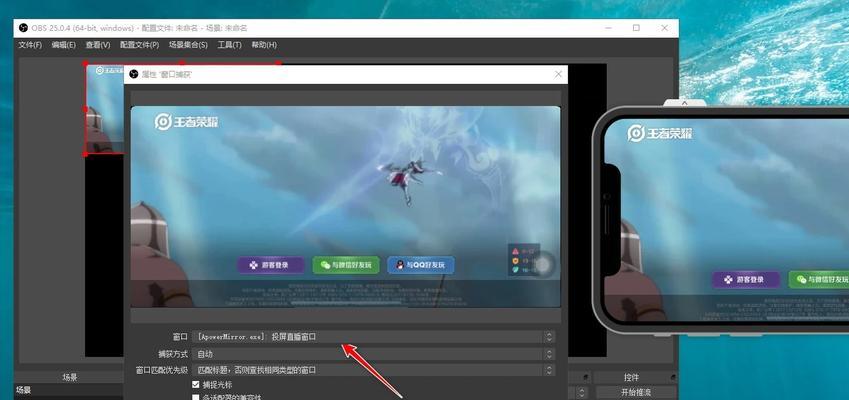Expand the 窗口匹配优先级 dropdown
Image resolution: width=849 pixels, height=400 pixels.
tap(374, 370)
